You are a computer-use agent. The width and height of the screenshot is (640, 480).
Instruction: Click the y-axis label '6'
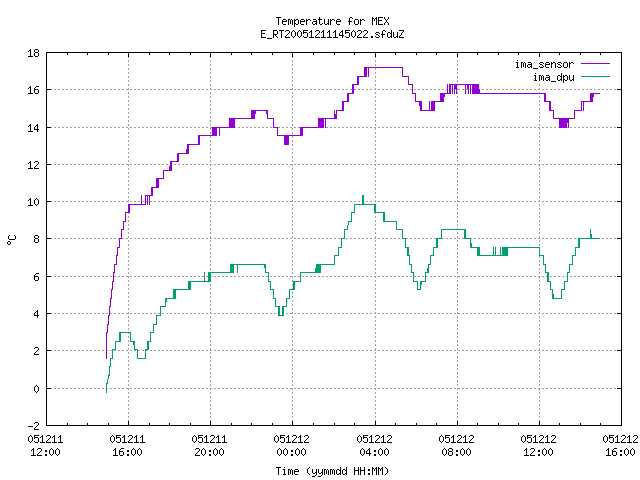coord(36,277)
